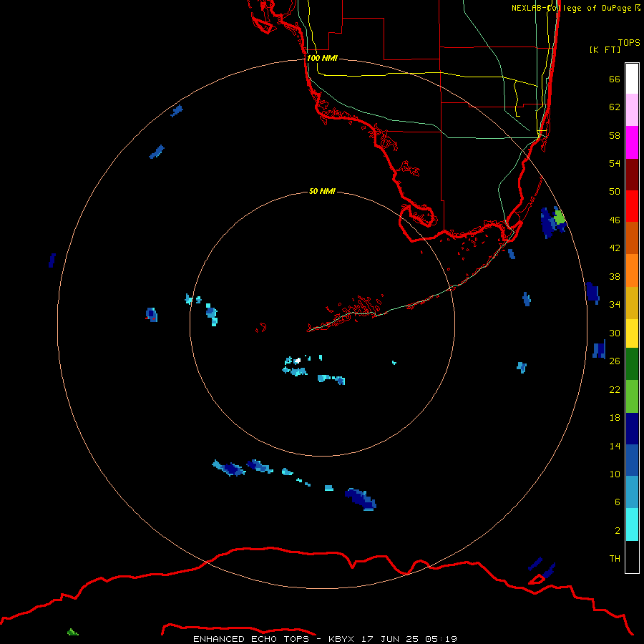The width and height of the screenshot is (644, 644).
Task: Click the light green legend swatch
Action: (x=632, y=396)
